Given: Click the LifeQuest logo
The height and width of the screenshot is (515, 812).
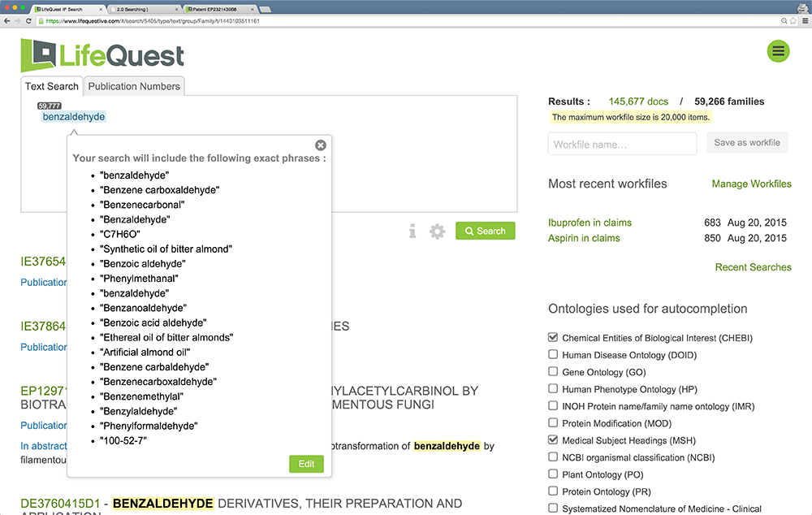Looking at the screenshot, I should 102,55.
